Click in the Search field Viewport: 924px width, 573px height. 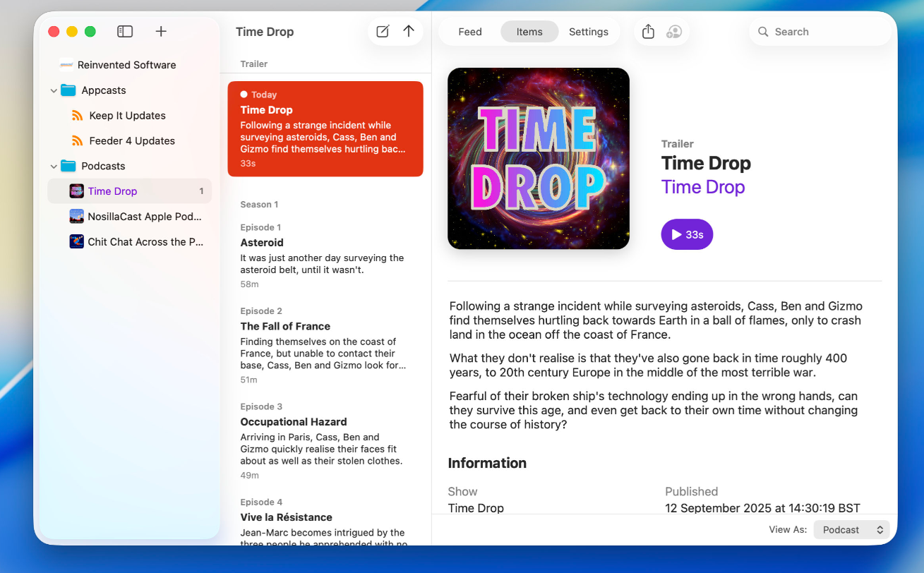coord(820,32)
